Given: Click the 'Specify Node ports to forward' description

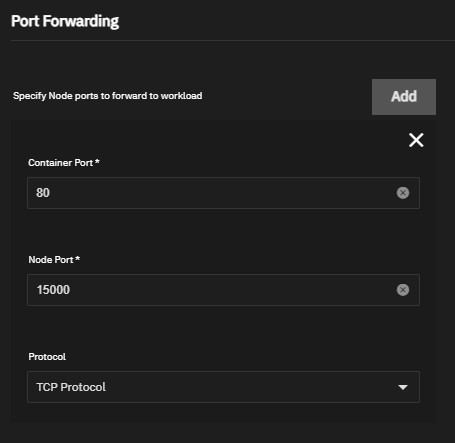Looking at the screenshot, I should 107,96.
